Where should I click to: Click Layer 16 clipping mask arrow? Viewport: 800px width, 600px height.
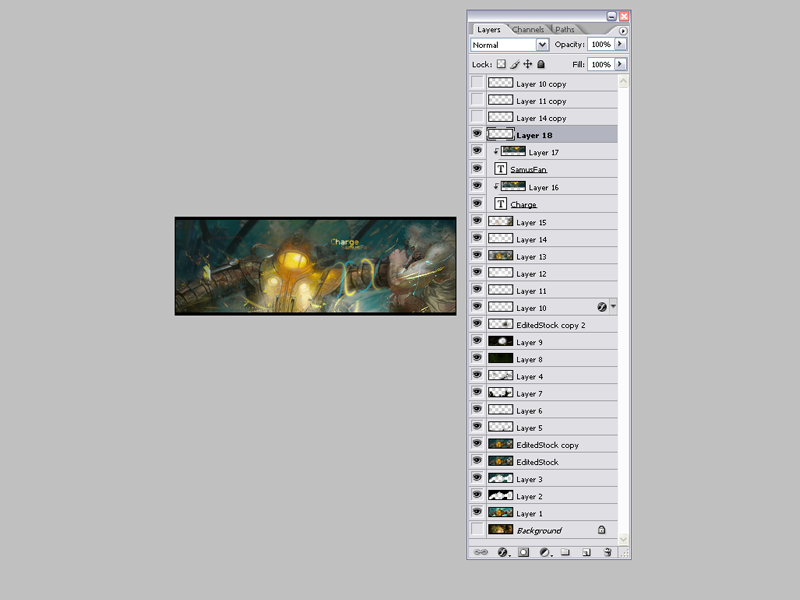[496, 187]
